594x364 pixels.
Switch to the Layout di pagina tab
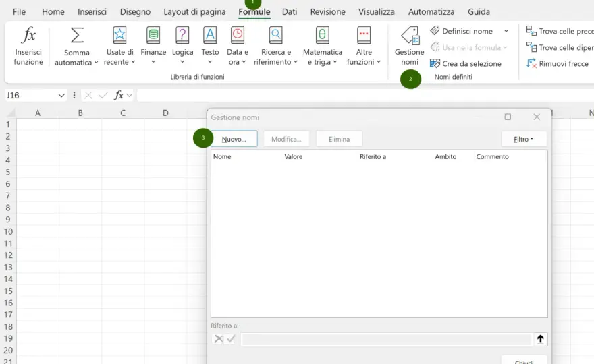(x=194, y=11)
